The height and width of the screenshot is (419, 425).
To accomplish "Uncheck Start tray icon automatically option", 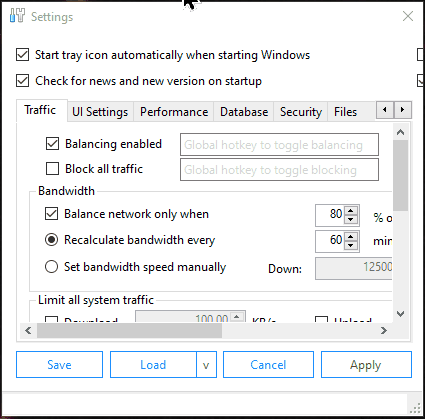I will pyautogui.click(x=22, y=55).
